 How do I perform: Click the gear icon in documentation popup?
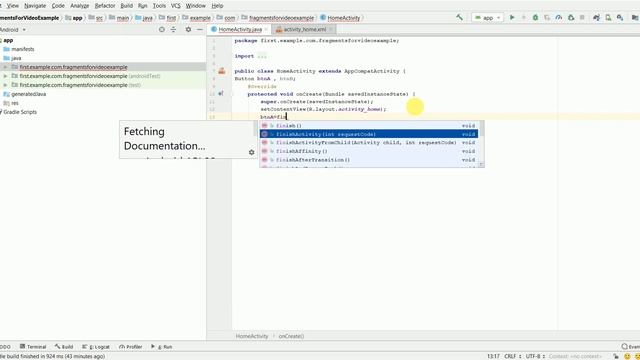coord(251,152)
